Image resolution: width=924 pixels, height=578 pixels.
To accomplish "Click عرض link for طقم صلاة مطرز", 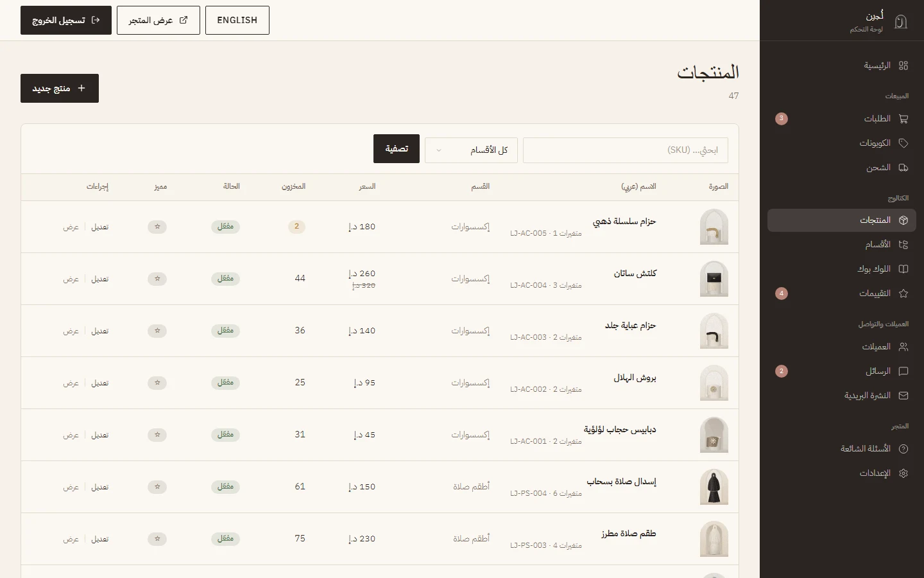I will 71,539.
